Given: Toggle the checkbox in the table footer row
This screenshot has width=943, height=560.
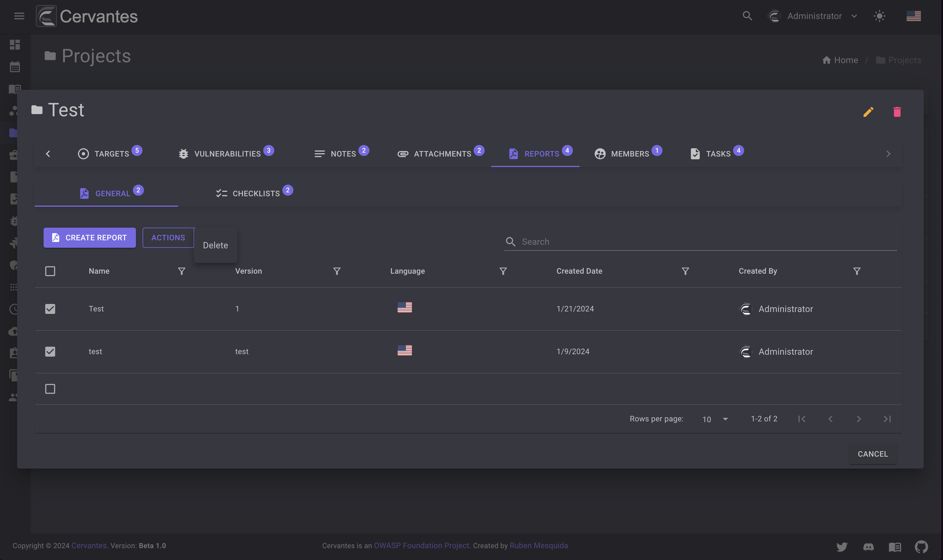Looking at the screenshot, I should (50, 389).
